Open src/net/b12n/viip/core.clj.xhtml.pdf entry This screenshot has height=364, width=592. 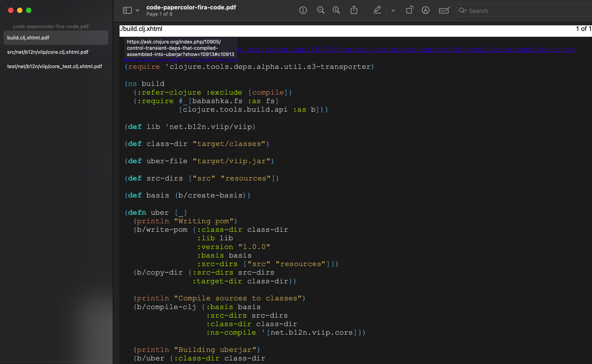[56, 52]
